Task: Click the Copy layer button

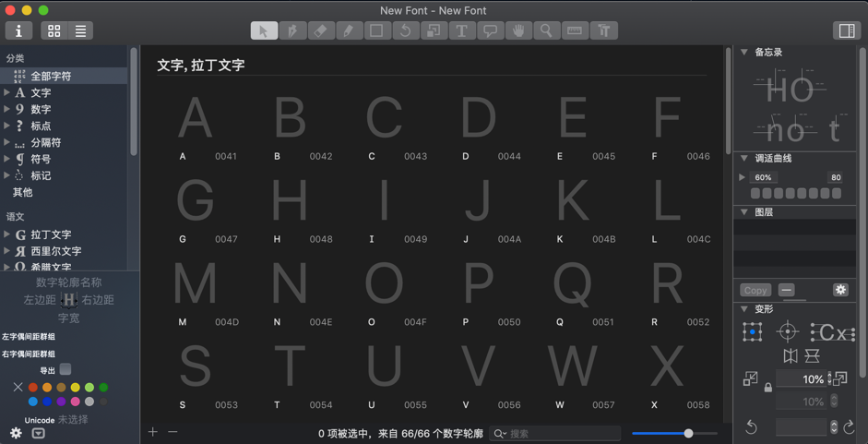Action: pos(755,290)
